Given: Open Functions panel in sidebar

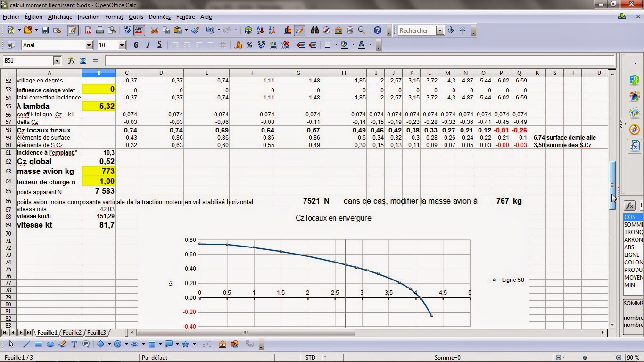Looking at the screenshot, I should click(x=634, y=146).
